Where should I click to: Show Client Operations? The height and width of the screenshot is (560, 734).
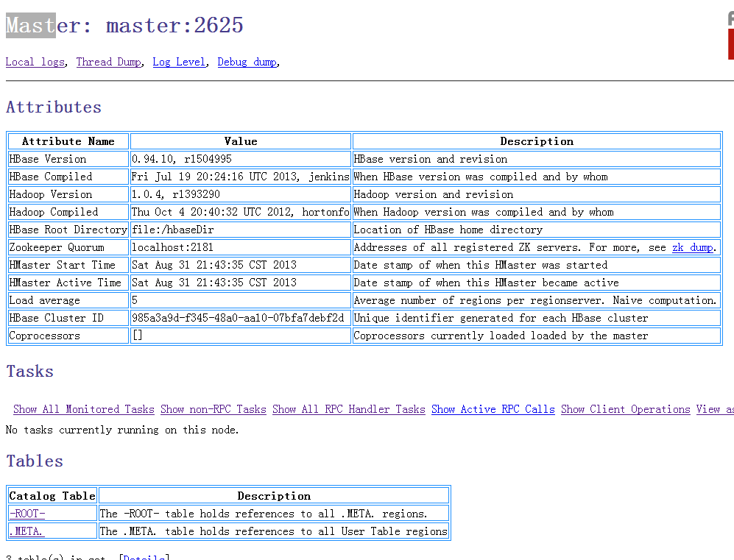(625, 409)
